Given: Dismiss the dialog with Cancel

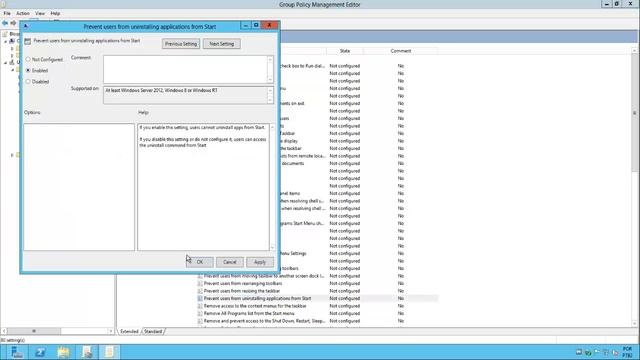Looking at the screenshot, I should pos(229,262).
